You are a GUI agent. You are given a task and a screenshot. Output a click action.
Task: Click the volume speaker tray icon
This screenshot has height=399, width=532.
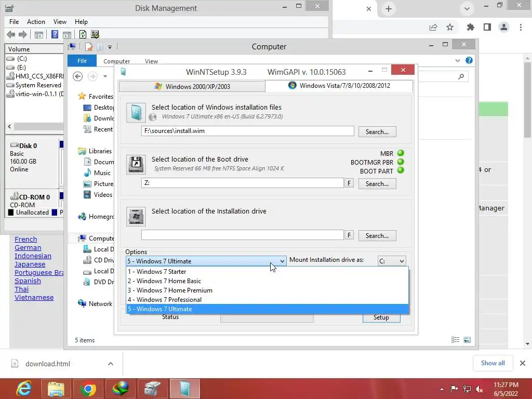480,389
